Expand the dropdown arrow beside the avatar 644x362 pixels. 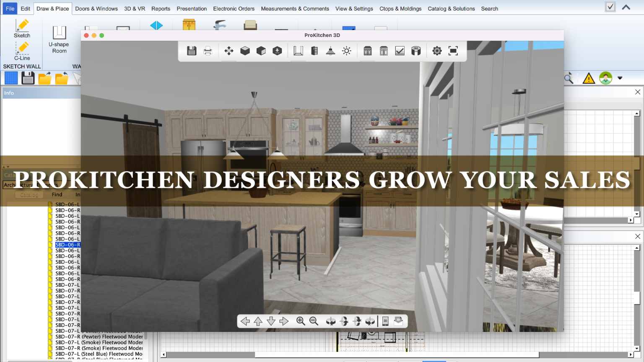point(620,78)
